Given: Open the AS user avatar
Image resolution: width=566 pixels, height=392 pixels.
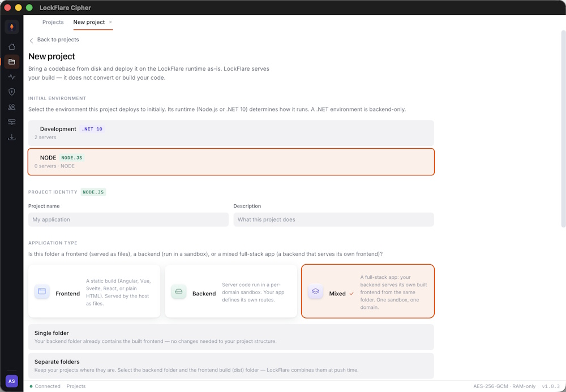Looking at the screenshot, I should (x=11, y=381).
